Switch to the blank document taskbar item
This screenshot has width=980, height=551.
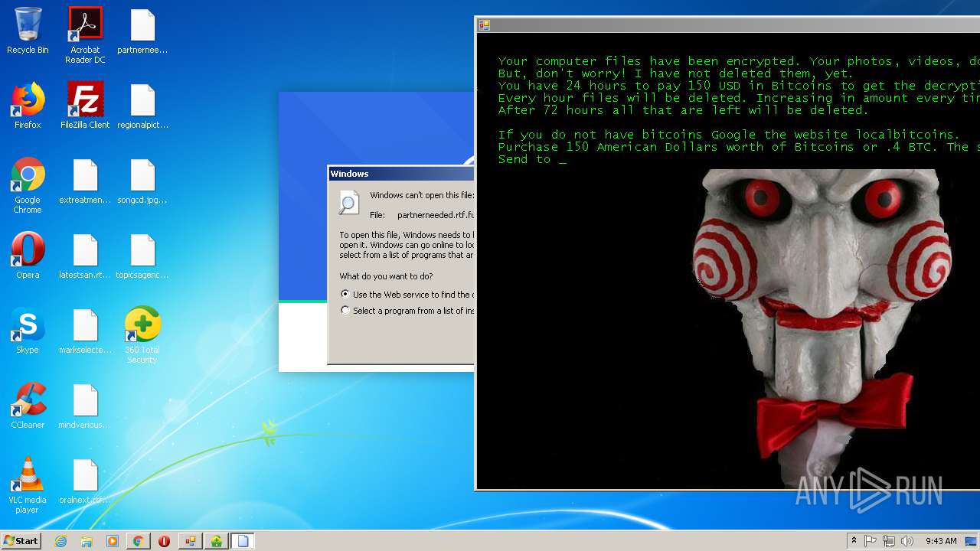coord(243,541)
